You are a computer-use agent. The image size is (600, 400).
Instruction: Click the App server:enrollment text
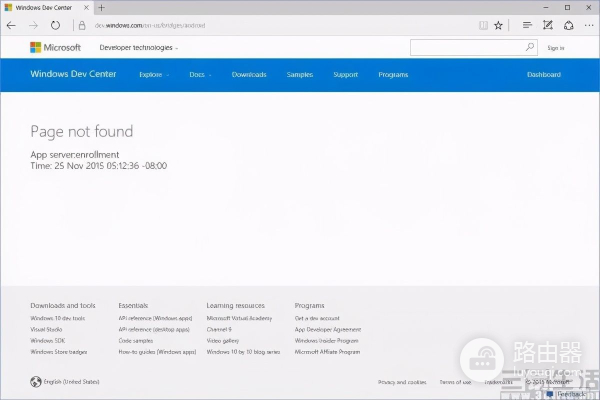75,155
